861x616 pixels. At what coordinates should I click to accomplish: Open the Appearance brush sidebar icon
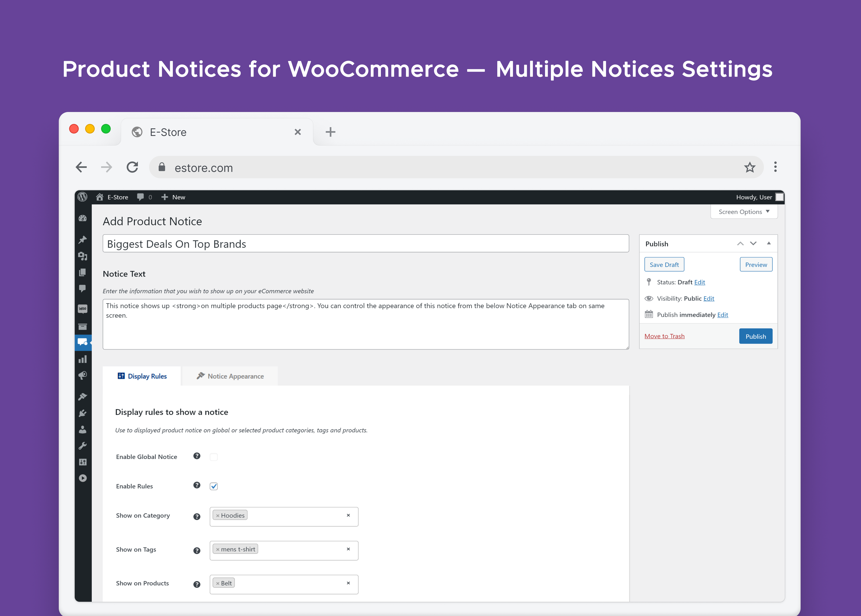click(83, 397)
